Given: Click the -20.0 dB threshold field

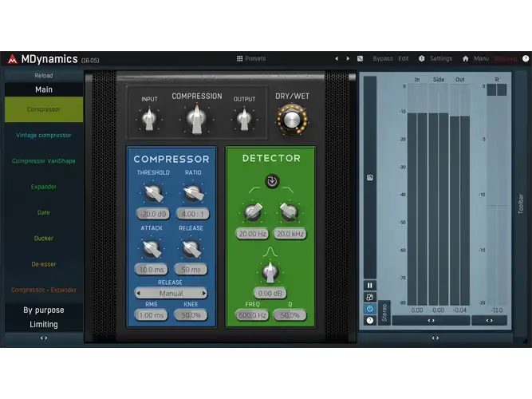Looking at the screenshot, I should coord(153,214).
